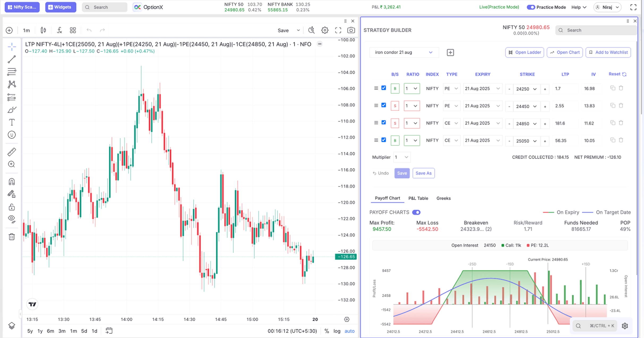Viewport: 644px width, 338px height.
Task: Open the Help dropdown menu
Action: coord(579,7)
